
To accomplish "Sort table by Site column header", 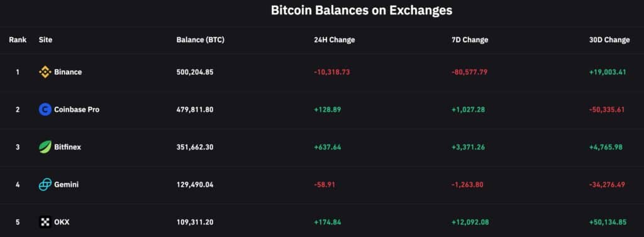I will pyautogui.click(x=45, y=40).
